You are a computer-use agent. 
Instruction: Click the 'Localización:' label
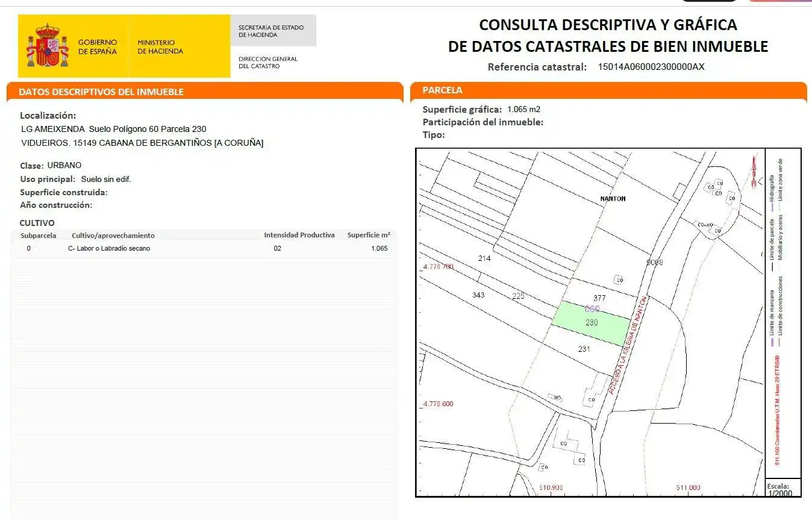pos(48,115)
